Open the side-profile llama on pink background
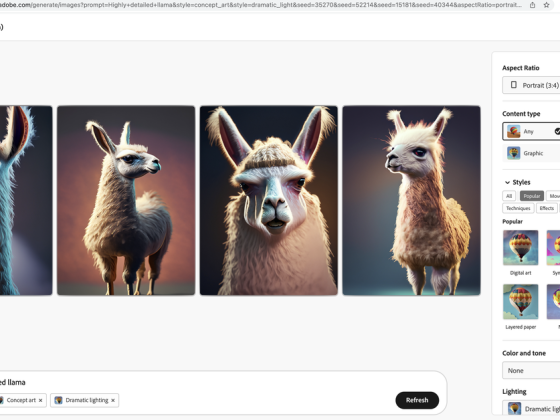 click(x=126, y=200)
